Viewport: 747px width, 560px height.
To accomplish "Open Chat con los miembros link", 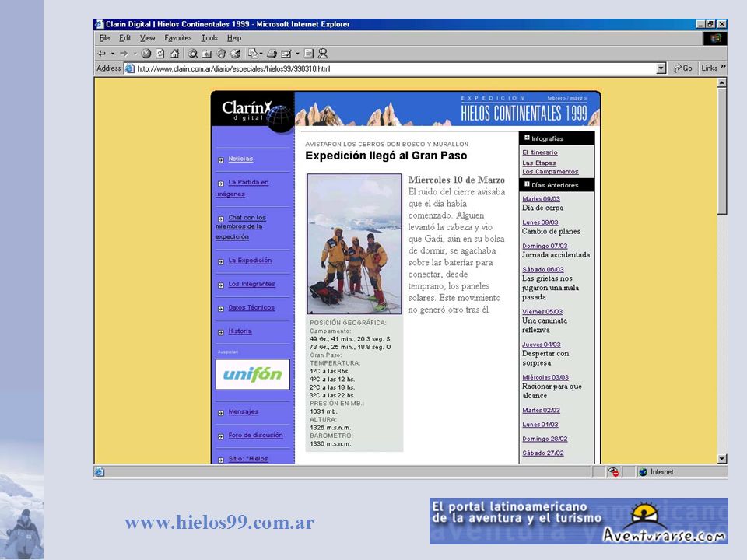I will [240, 227].
